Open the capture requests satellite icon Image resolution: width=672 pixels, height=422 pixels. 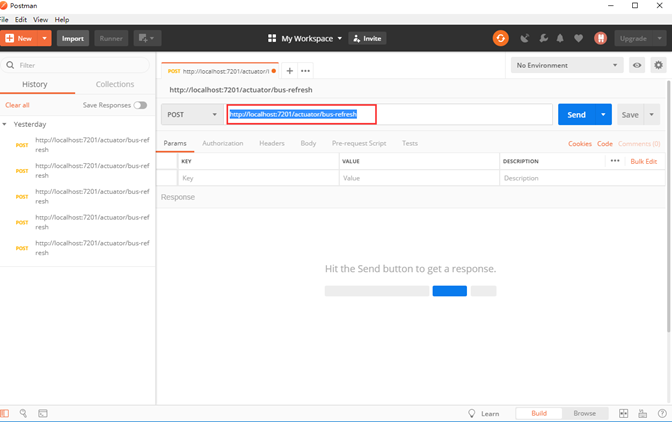point(525,39)
